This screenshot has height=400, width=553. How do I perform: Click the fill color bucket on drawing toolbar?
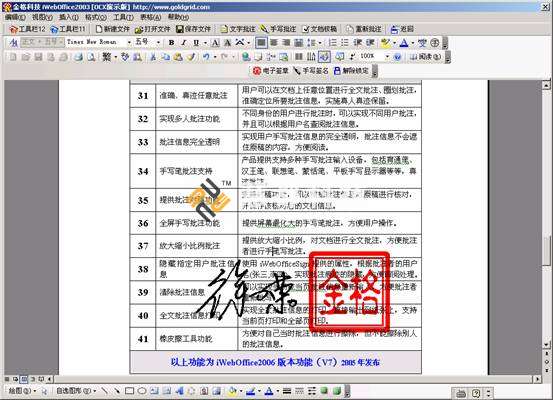click(233, 391)
